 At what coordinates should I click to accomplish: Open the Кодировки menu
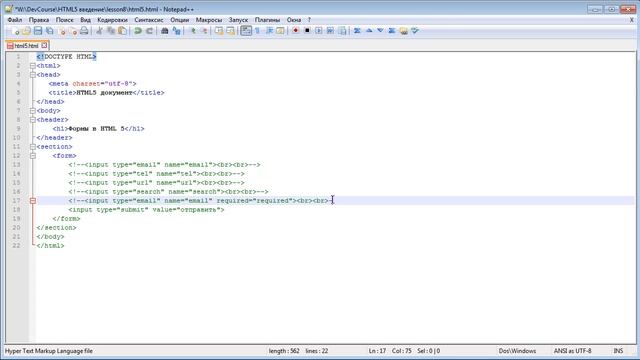click(x=112, y=20)
